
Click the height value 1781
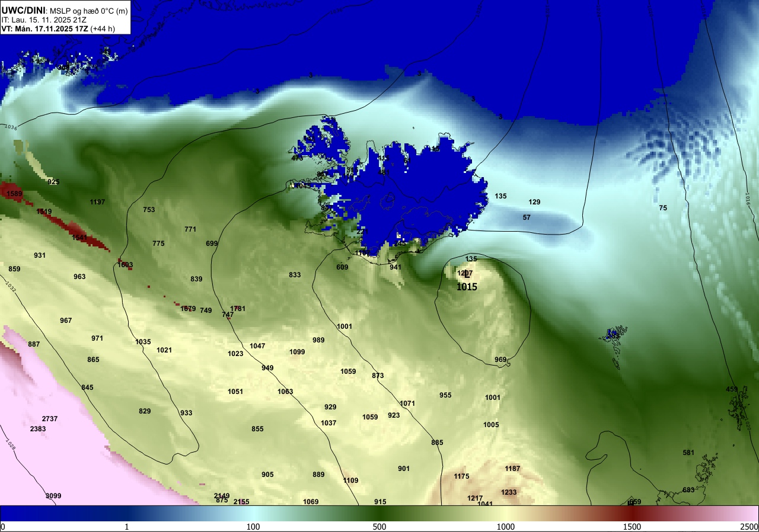click(x=238, y=309)
